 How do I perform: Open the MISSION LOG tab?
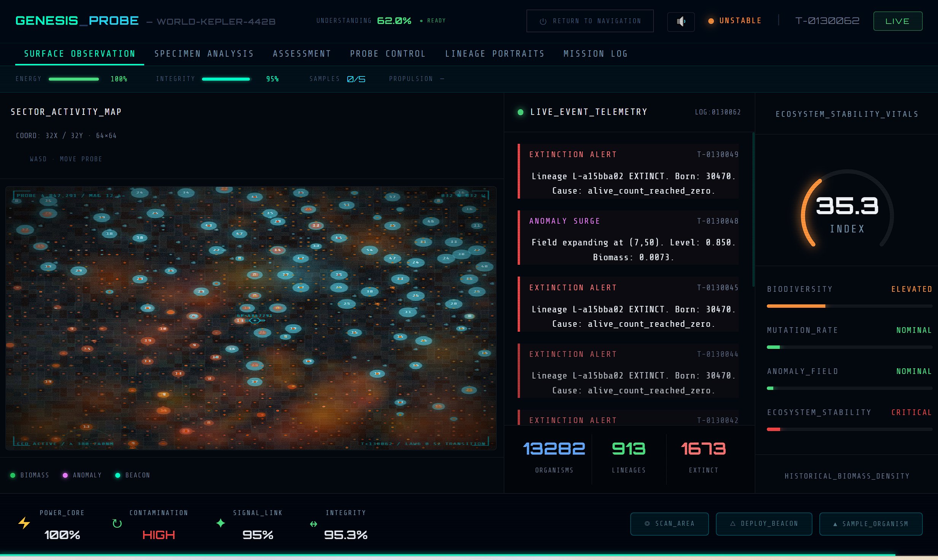(595, 54)
